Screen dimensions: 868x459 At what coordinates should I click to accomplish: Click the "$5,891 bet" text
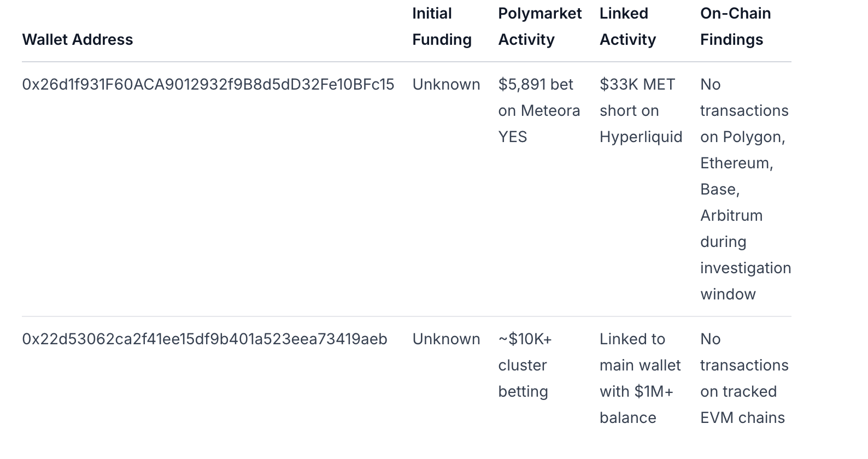click(x=535, y=85)
